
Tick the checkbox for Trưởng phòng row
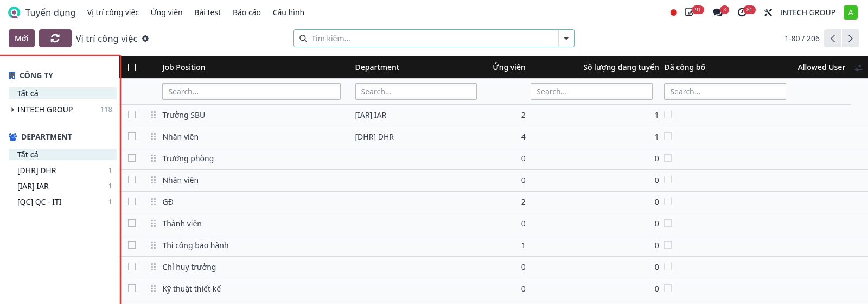pos(132,158)
